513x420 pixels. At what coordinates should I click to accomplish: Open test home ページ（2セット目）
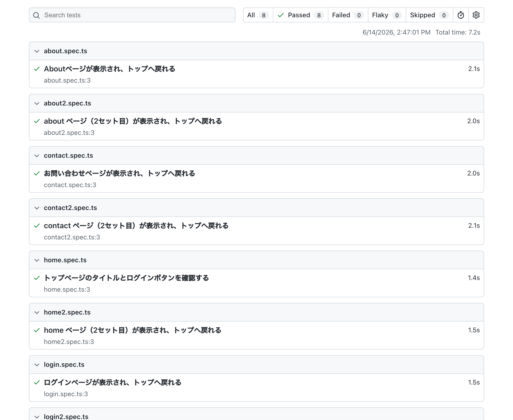[132, 330]
